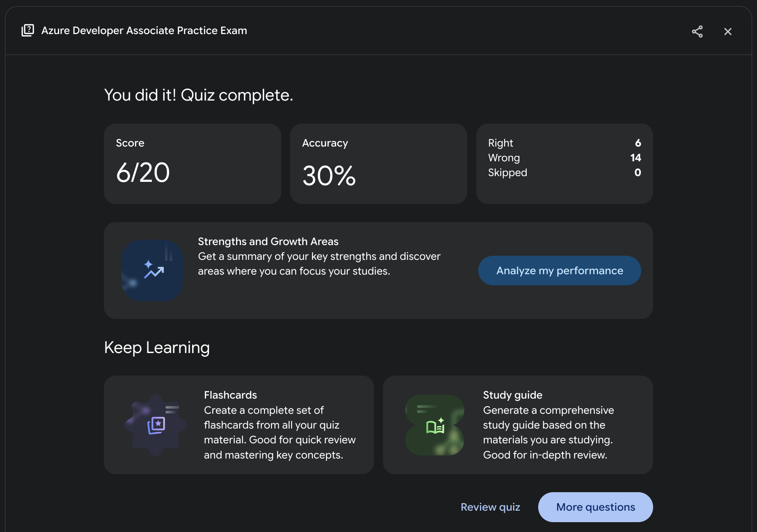Image resolution: width=757 pixels, height=532 pixels.
Task: Click the Strengths and Growth Areas heading
Action: coord(268,241)
